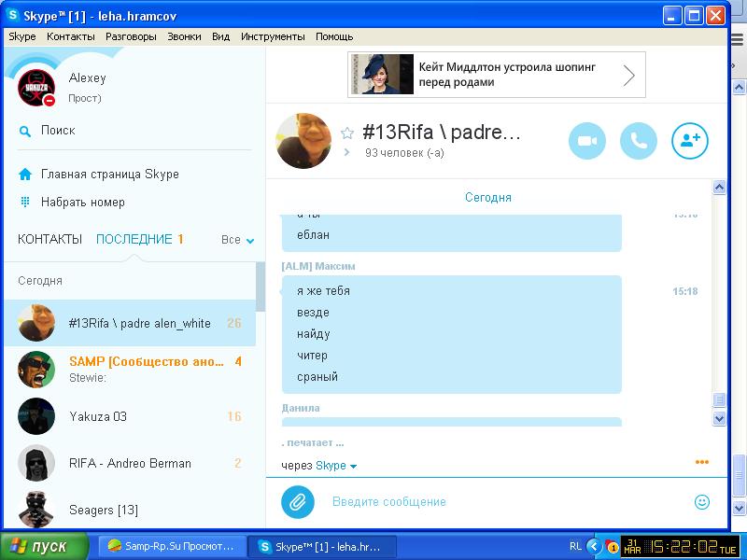Open the emoticon smiley picker
Screen dimensions: 747x560
pyautogui.click(x=702, y=501)
